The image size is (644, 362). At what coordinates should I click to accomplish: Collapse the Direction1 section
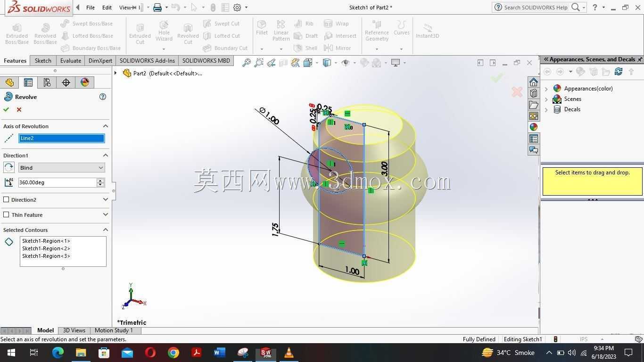pos(106,155)
